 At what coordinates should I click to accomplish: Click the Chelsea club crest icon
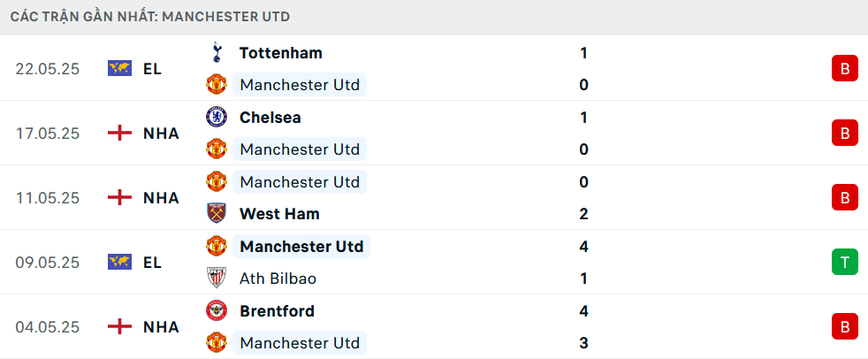click(217, 117)
